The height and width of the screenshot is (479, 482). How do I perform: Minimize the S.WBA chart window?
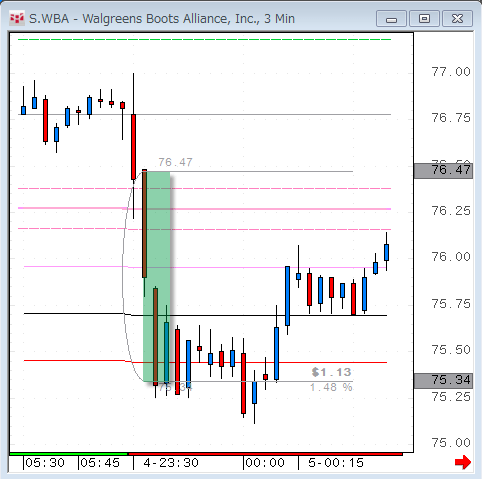point(391,19)
